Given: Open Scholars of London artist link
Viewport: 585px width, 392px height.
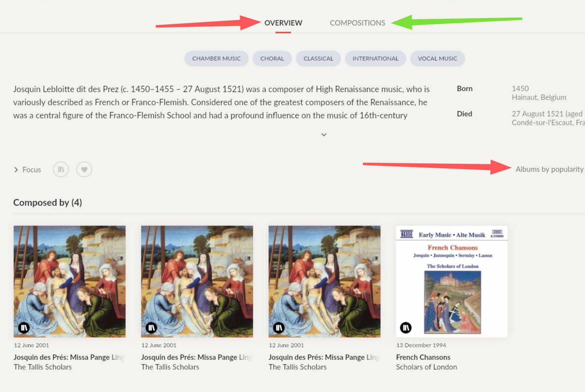Looking at the screenshot, I should pyautogui.click(x=426, y=367).
